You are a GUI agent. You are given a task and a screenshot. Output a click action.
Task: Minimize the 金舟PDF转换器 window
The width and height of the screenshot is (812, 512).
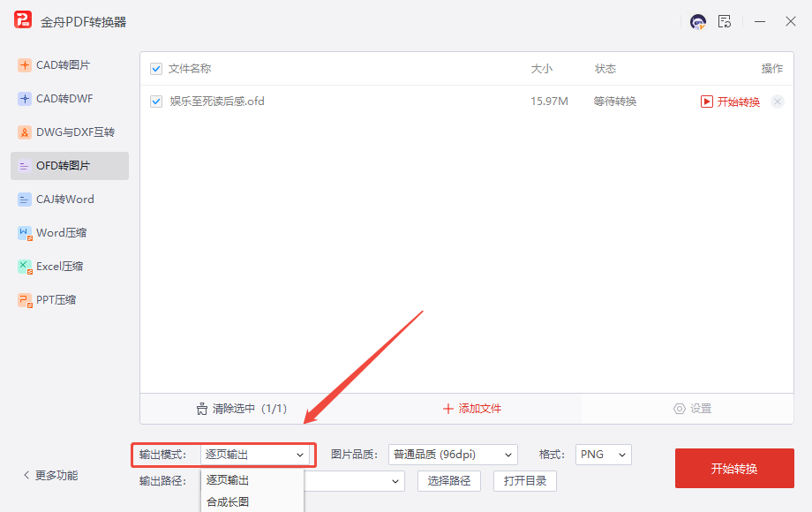pyautogui.click(x=760, y=22)
